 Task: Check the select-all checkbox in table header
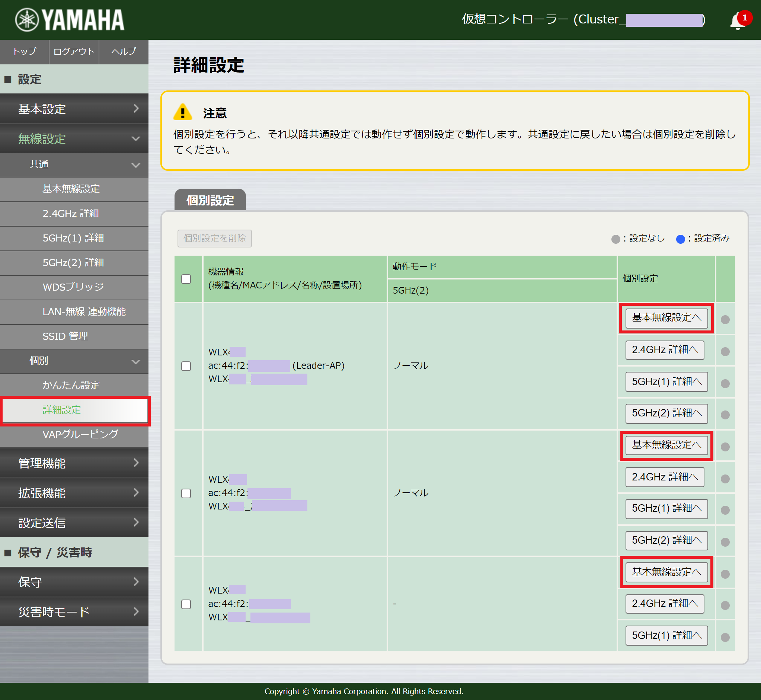tap(186, 279)
